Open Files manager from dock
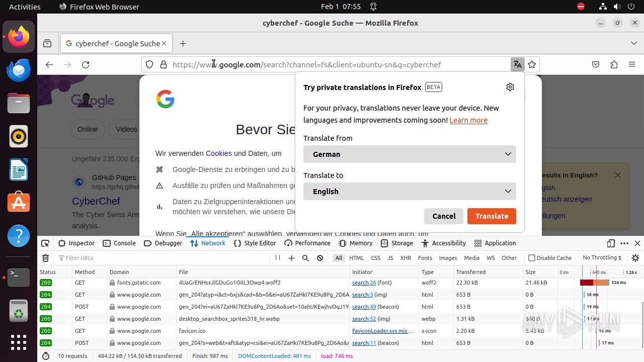This screenshot has width=644, height=362. coord(19,104)
